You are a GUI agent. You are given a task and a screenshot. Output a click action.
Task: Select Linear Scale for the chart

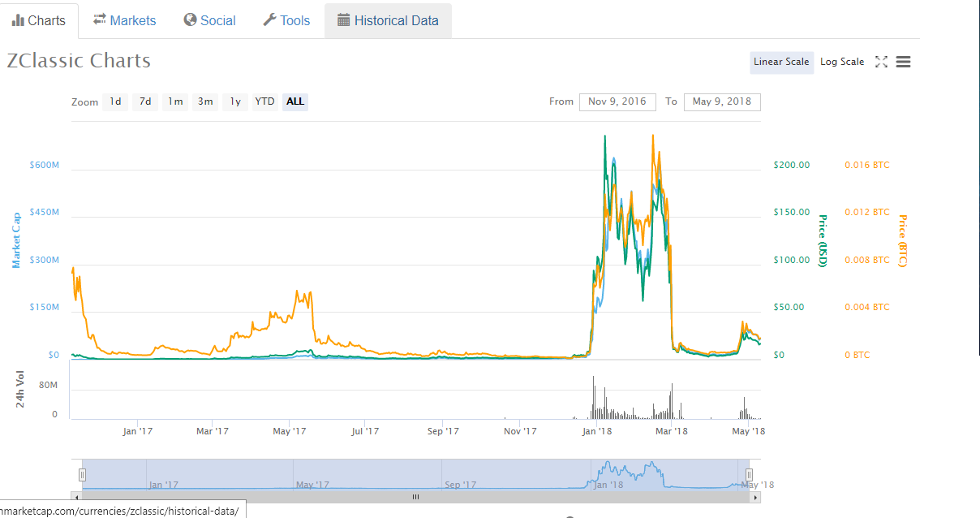click(781, 62)
